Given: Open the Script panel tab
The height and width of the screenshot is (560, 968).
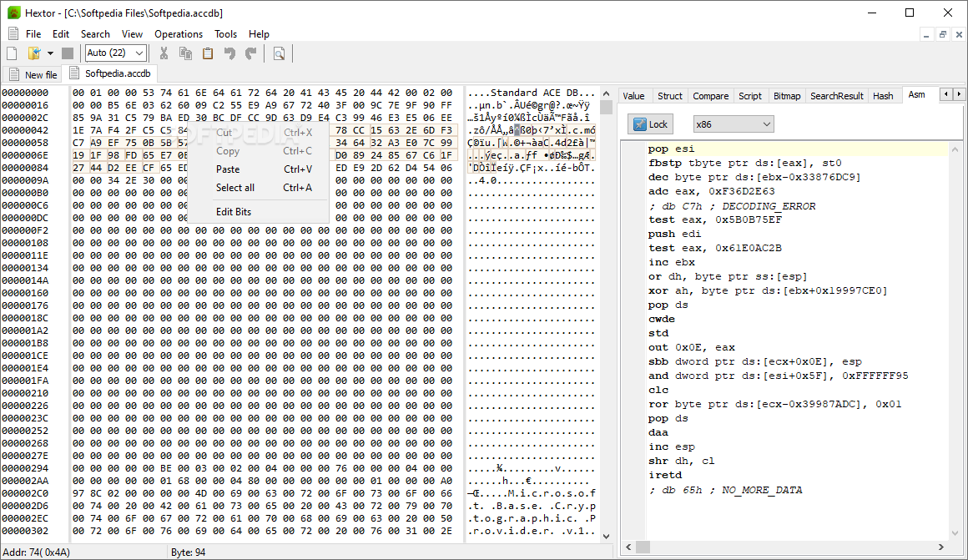Looking at the screenshot, I should pos(750,96).
